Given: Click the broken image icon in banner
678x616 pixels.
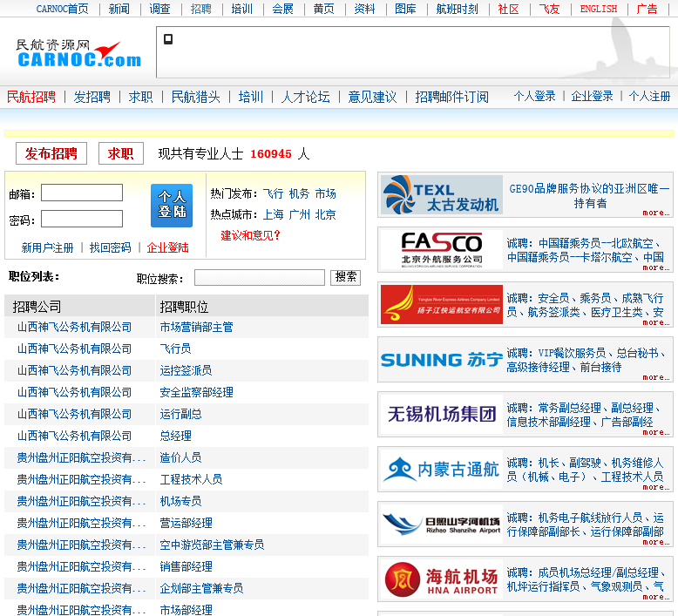Looking at the screenshot, I should pos(168,39).
